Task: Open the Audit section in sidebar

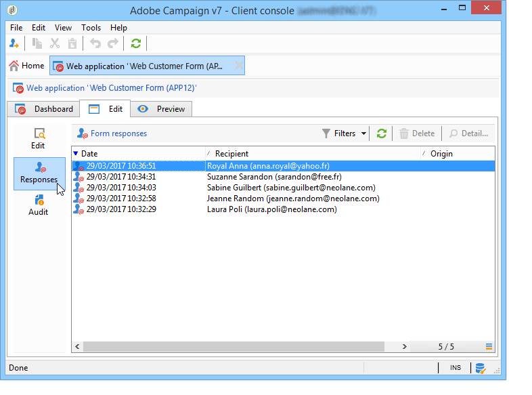Action: 39,205
